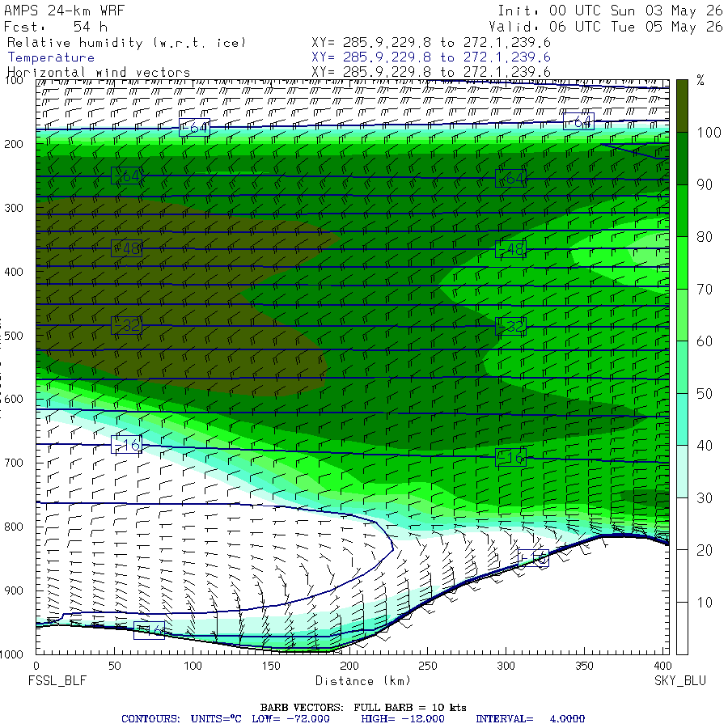Select the 30–40% pale cyan colorbar band

682,472
